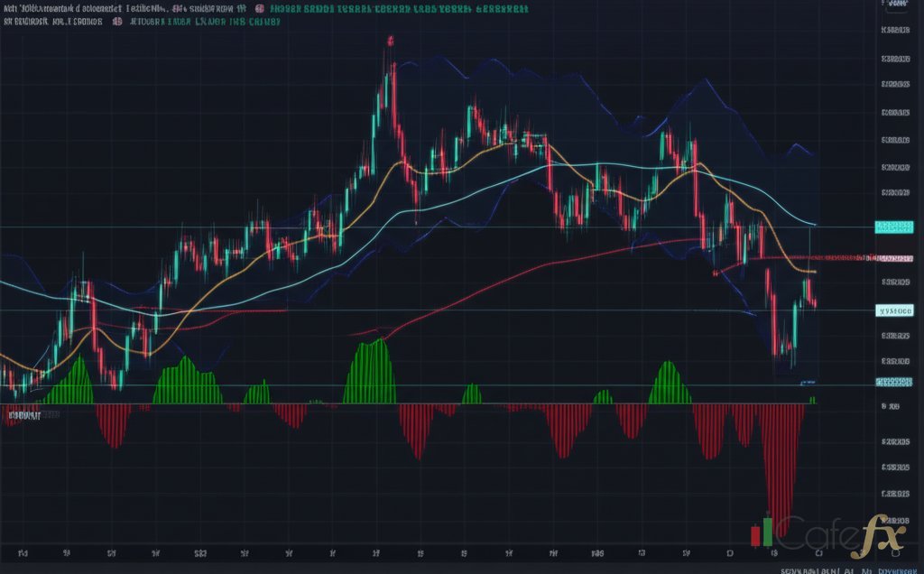Click the red circle icon in top legend row
The width and height of the screenshot is (924, 574).
259,9
